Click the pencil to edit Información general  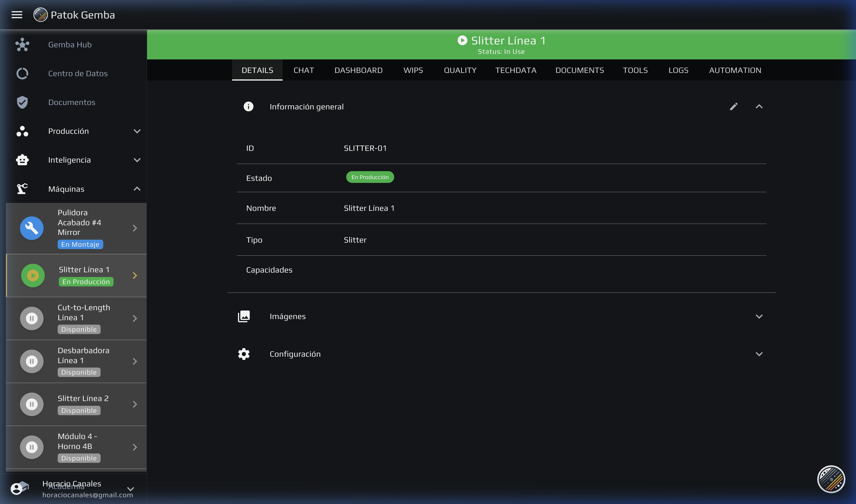734,106
